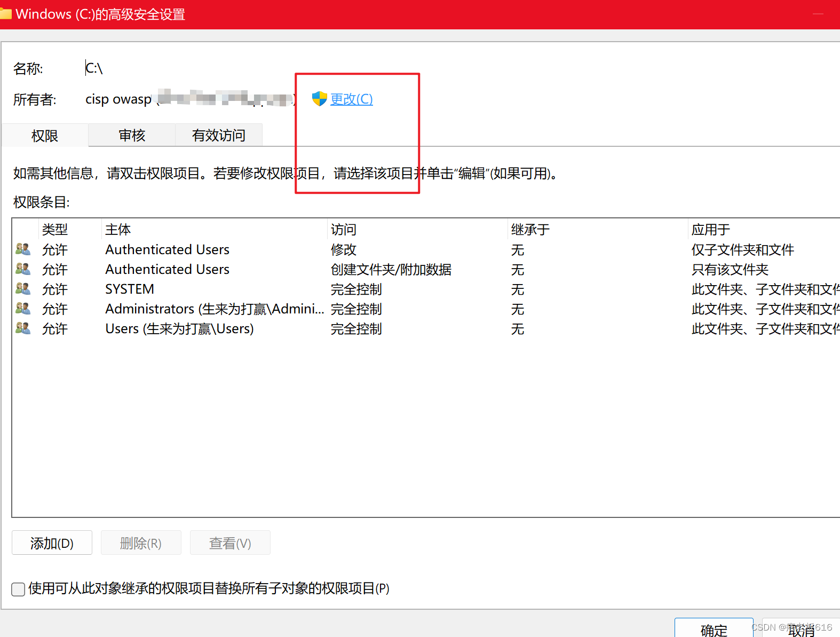Click user icon of the SYSTEM row
Screen dimensions: 840x637
22,288
